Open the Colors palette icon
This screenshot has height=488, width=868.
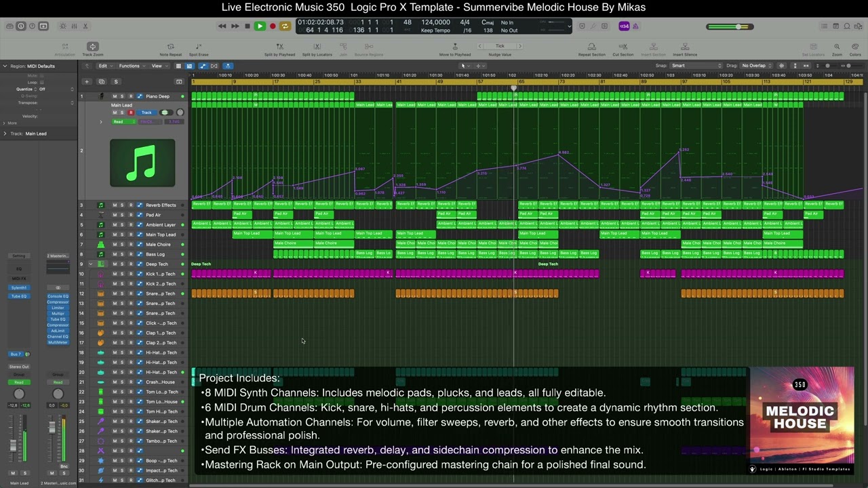855,47
